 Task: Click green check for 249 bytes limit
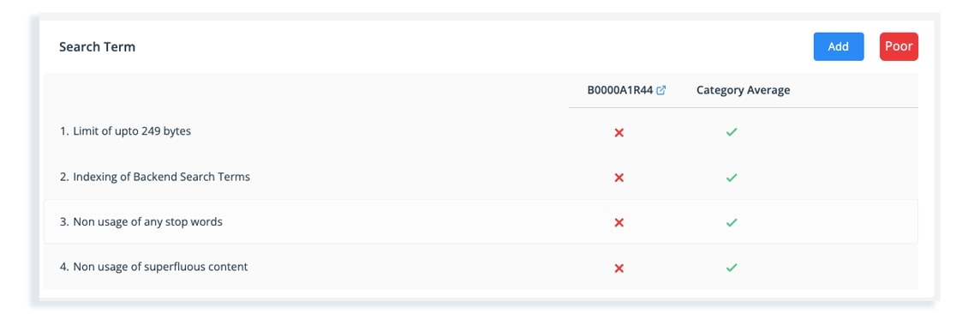click(732, 133)
